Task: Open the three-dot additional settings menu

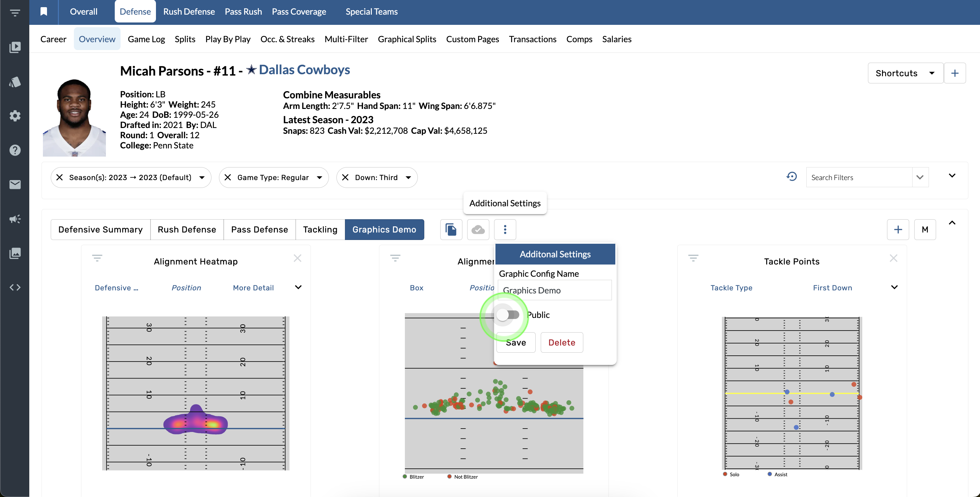Action: click(505, 229)
